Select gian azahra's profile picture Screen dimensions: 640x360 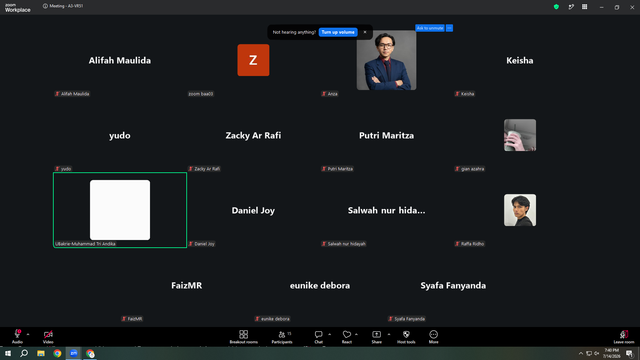point(520,135)
